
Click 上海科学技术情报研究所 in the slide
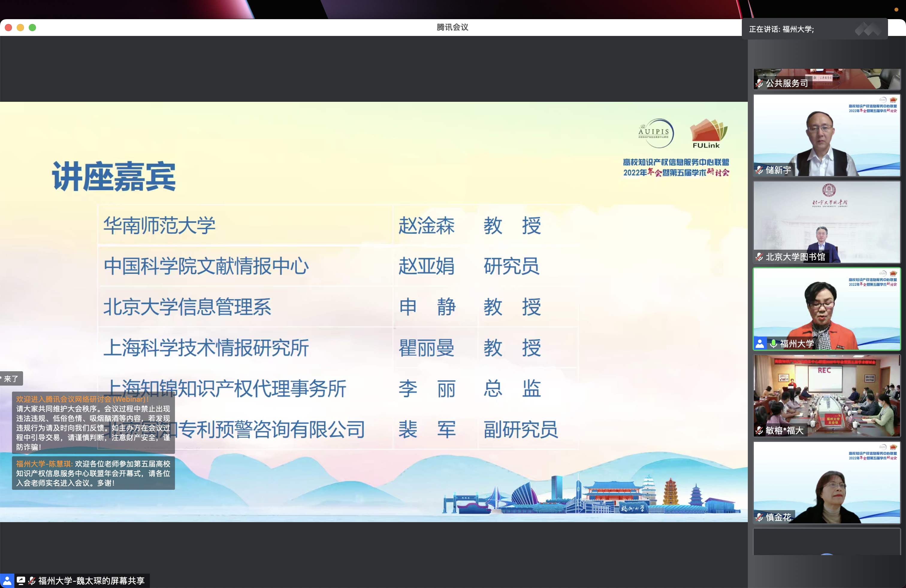click(x=206, y=348)
